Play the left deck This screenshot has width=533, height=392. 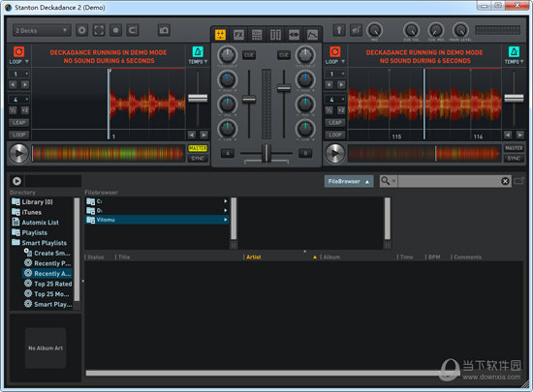tap(18, 153)
